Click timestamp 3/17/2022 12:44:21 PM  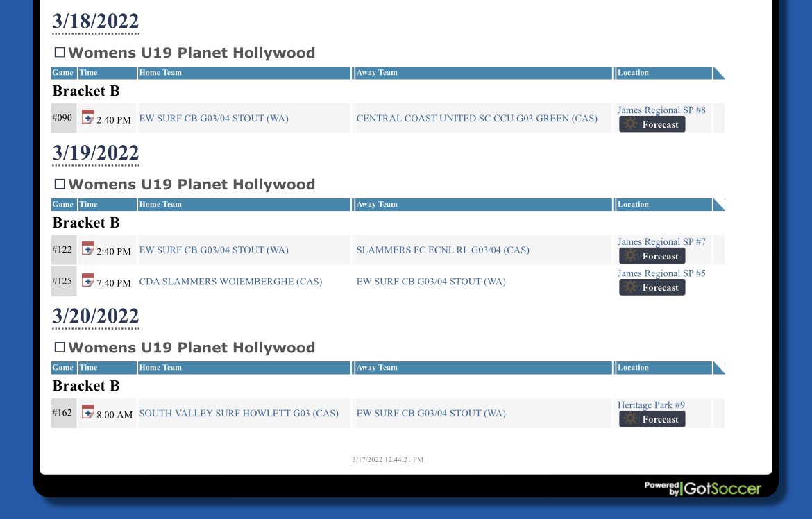tap(388, 459)
